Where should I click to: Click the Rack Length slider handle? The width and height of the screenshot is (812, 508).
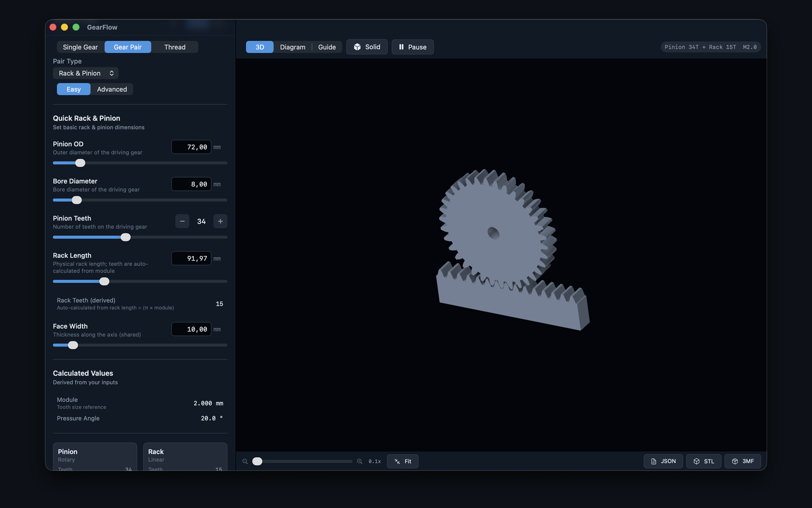(x=104, y=282)
